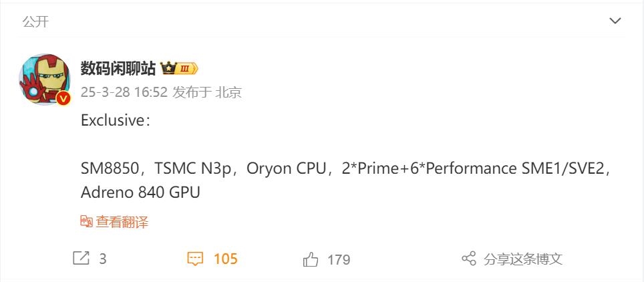The width and height of the screenshot is (644, 282).
Task: Click the comment count 105
Action: pos(225,259)
